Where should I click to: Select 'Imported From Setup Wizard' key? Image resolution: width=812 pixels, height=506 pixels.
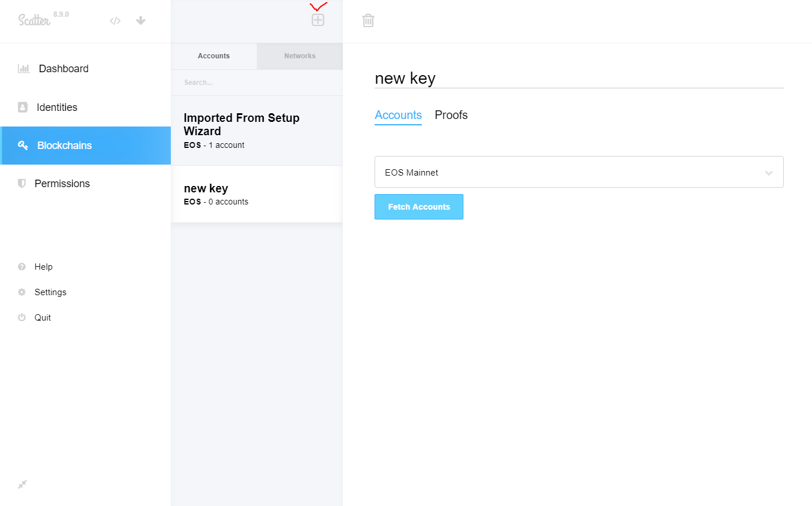point(257,131)
